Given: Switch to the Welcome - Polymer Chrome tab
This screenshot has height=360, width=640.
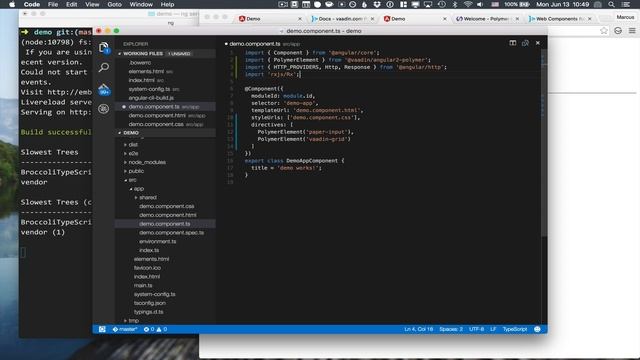Looking at the screenshot, I should pos(487,19).
